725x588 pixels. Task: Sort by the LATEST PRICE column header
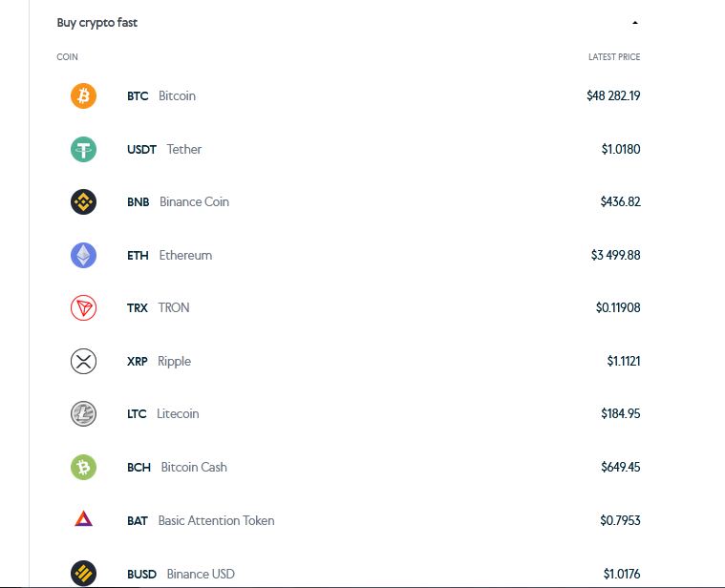(x=614, y=57)
